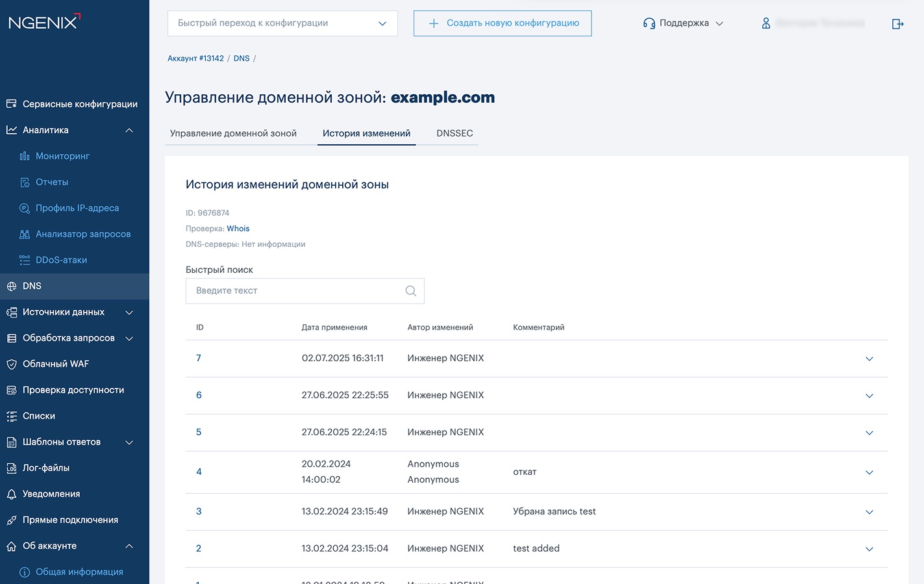Click the Direct connections plug icon
Viewport: 924px width, 584px height.
(x=12, y=520)
